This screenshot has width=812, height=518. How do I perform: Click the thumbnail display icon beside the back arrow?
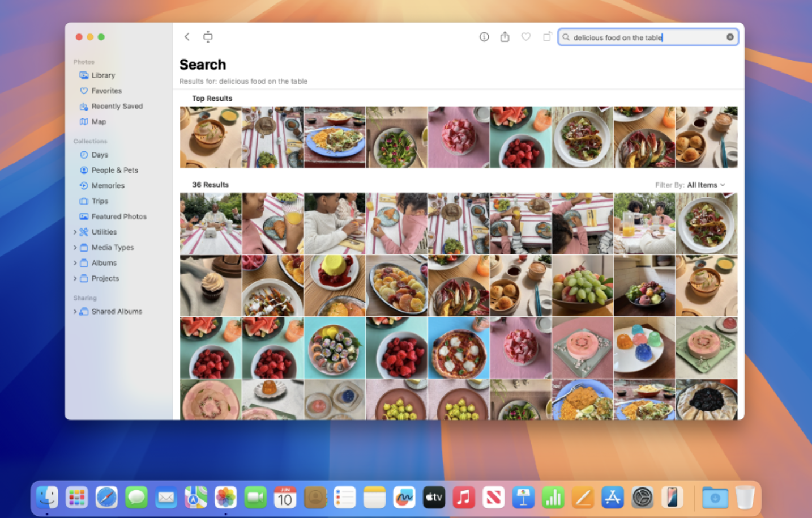click(x=208, y=36)
